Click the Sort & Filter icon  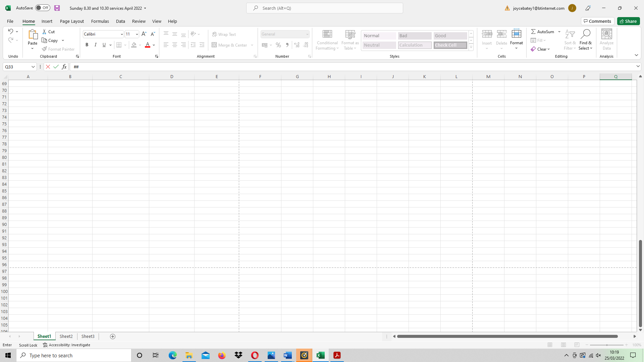tap(570, 34)
